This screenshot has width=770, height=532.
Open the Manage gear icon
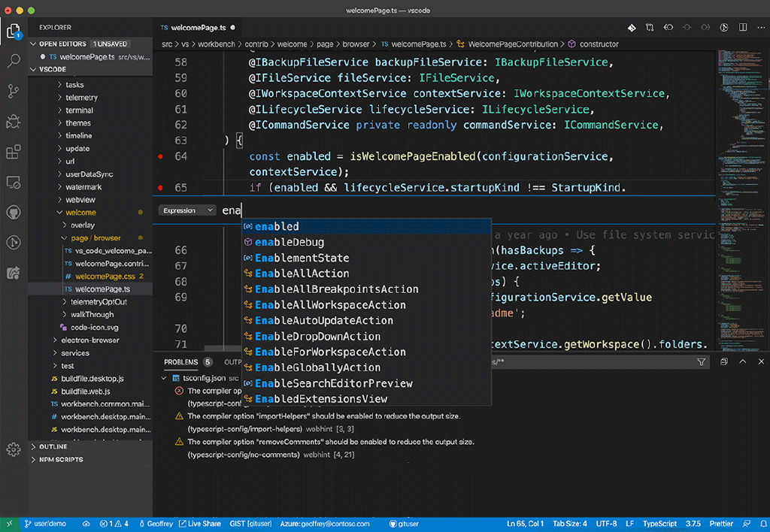pos(14,449)
